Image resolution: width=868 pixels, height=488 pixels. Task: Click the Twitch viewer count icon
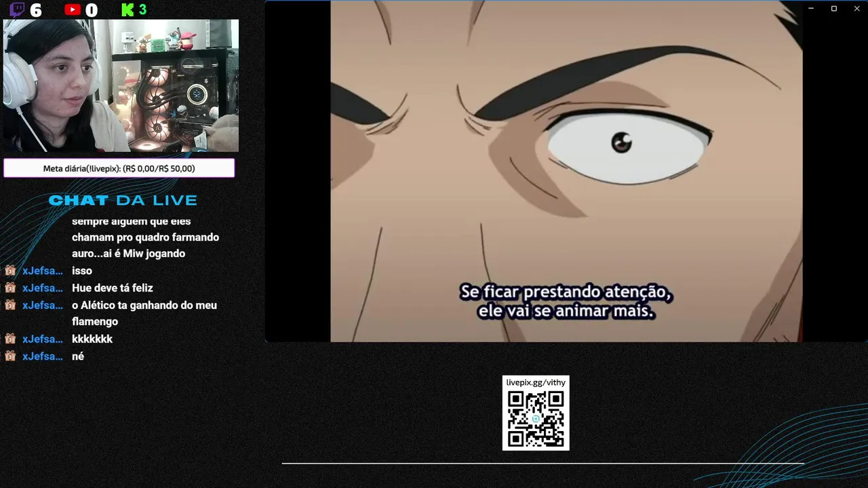(x=17, y=9)
